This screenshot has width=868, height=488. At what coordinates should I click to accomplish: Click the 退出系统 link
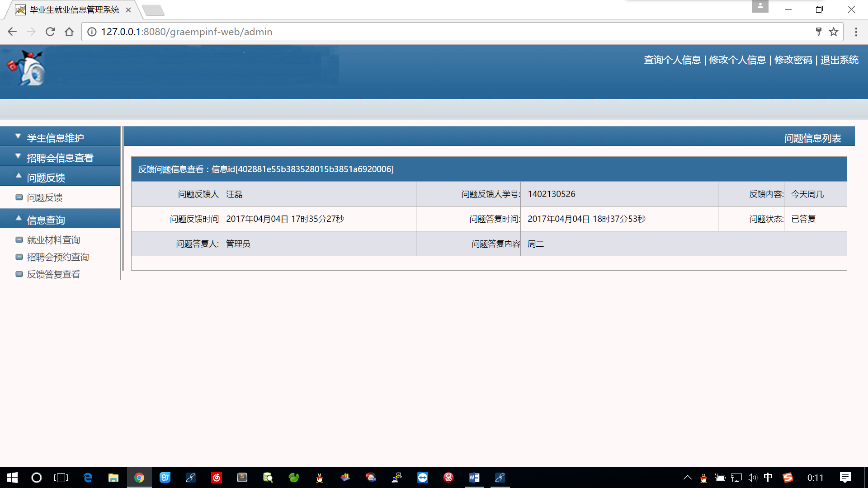click(839, 60)
